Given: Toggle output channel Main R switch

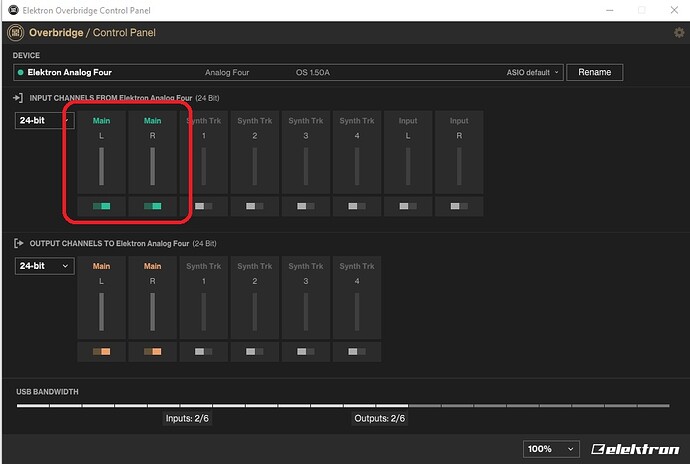Looking at the screenshot, I should point(153,351).
